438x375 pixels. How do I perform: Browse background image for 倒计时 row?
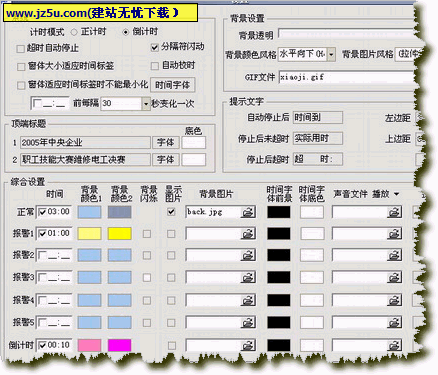[x=248, y=345]
